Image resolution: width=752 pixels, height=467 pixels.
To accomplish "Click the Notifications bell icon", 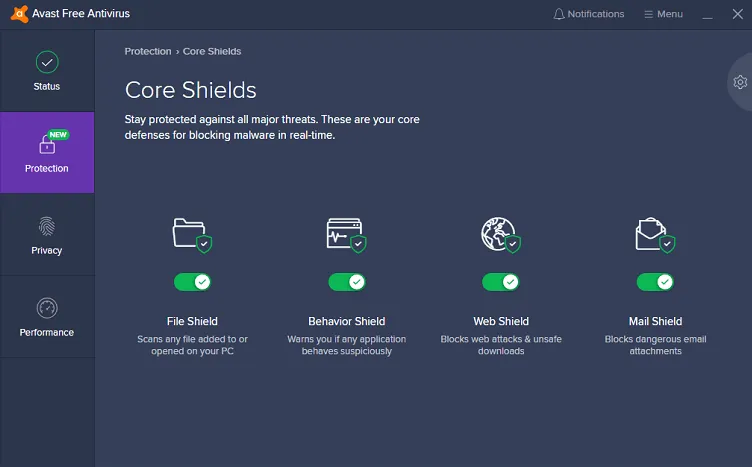I will [559, 14].
